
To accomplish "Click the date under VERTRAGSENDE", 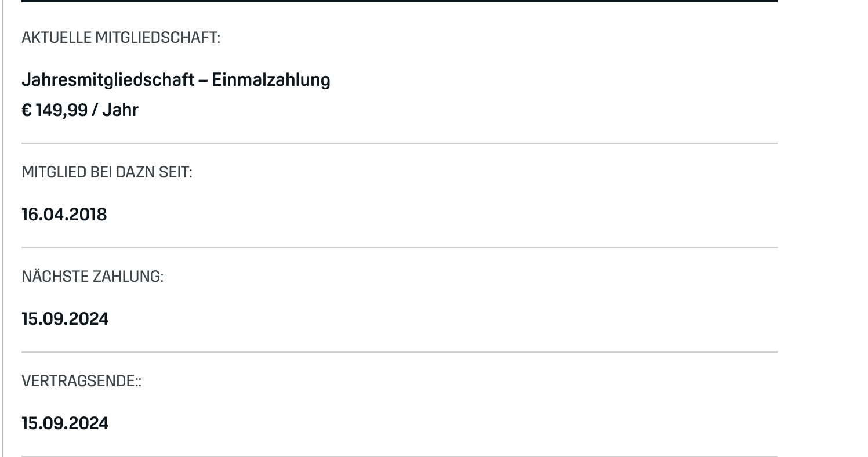I will click(x=65, y=423).
